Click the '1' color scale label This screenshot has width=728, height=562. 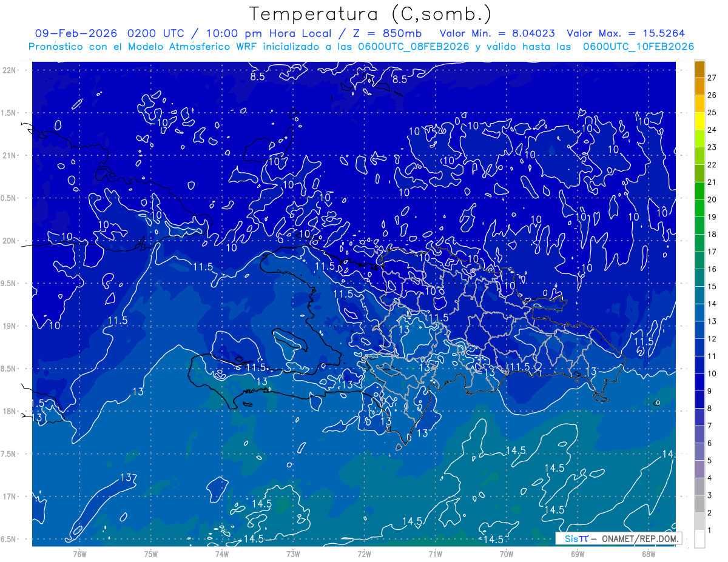click(710, 530)
